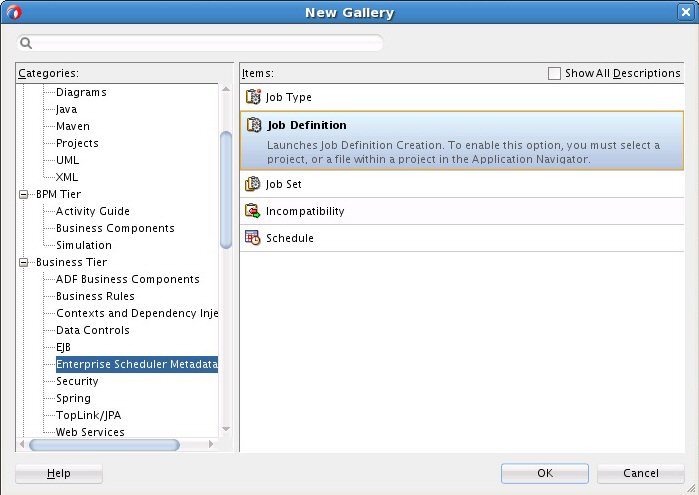Select the UML category

67,160
